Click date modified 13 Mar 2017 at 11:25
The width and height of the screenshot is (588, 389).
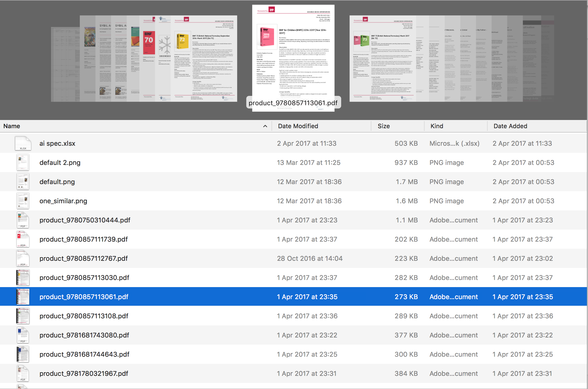click(x=309, y=162)
